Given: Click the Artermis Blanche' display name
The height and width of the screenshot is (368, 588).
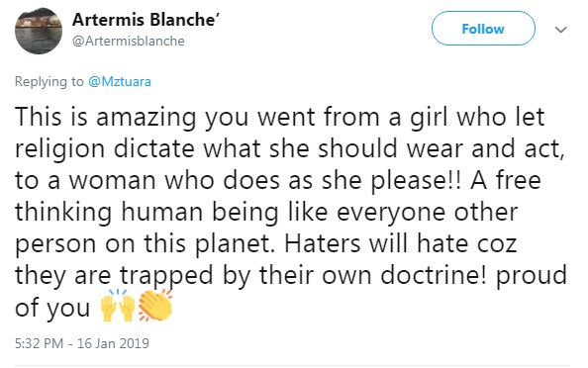Looking at the screenshot, I should (x=146, y=19).
